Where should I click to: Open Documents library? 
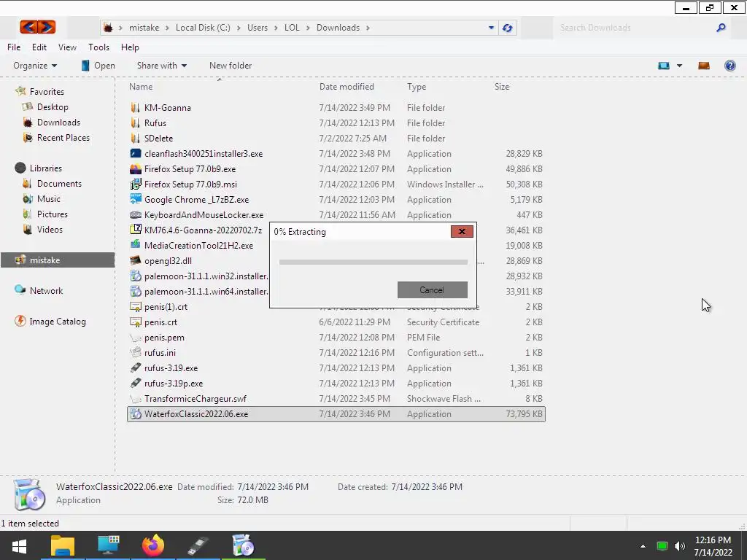click(x=59, y=183)
